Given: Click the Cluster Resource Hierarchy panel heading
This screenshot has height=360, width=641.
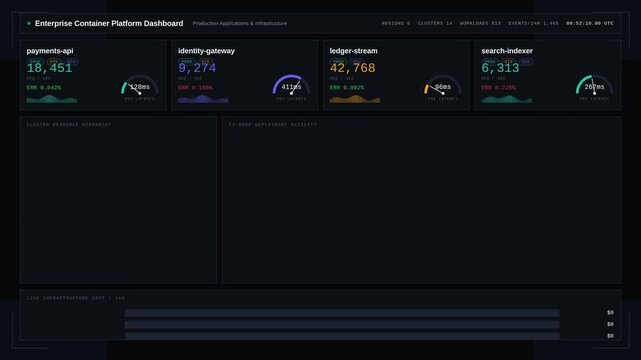Looking at the screenshot, I should pos(69,125).
